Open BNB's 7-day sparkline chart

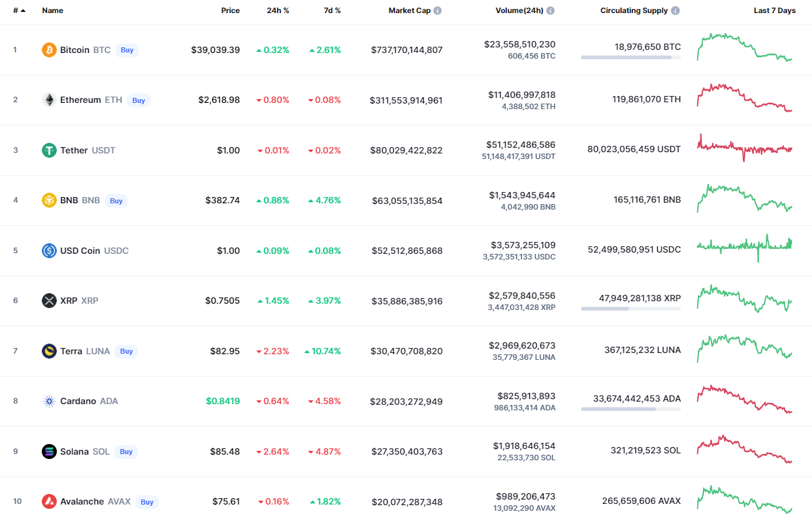click(745, 198)
